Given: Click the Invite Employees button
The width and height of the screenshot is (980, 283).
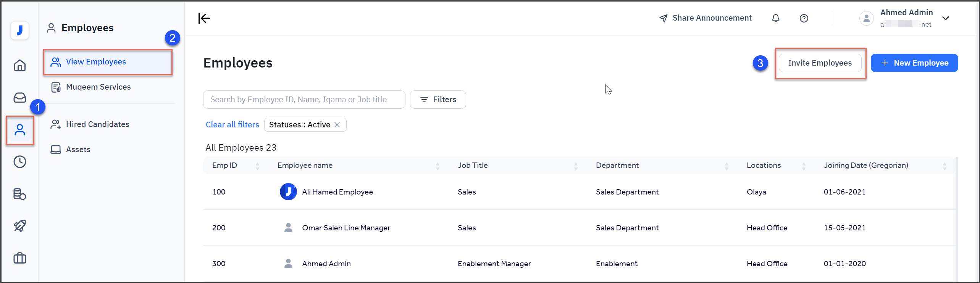Looking at the screenshot, I should coord(820,63).
